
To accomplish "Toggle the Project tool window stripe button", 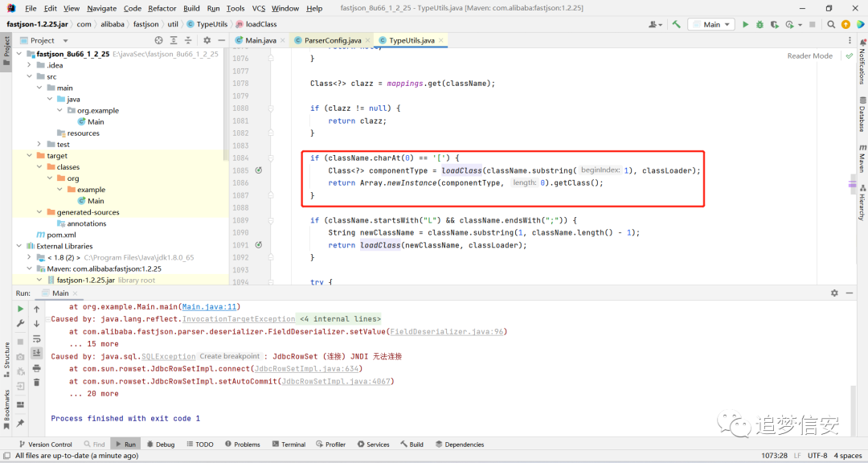I will (x=6, y=51).
